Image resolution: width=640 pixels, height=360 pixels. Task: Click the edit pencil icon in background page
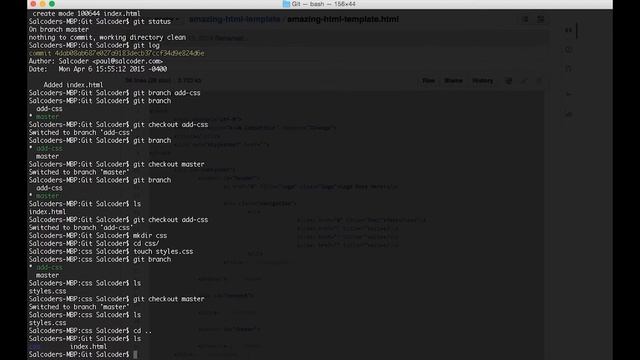pyautogui.click(x=524, y=81)
